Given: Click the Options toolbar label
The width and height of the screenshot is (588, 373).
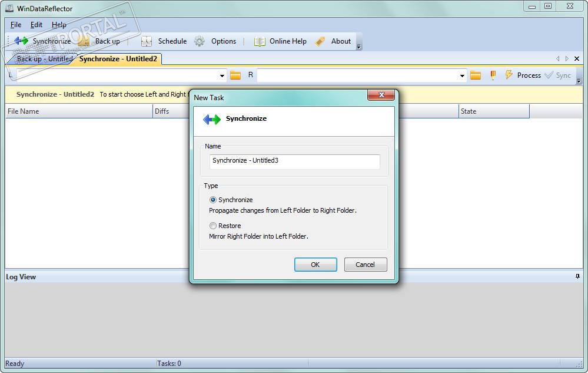Looking at the screenshot, I should (x=224, y=41).
